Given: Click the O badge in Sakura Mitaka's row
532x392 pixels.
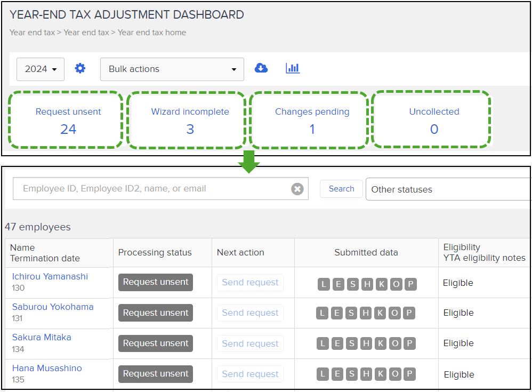Looking at the screenshot, I should click(395, 343).
